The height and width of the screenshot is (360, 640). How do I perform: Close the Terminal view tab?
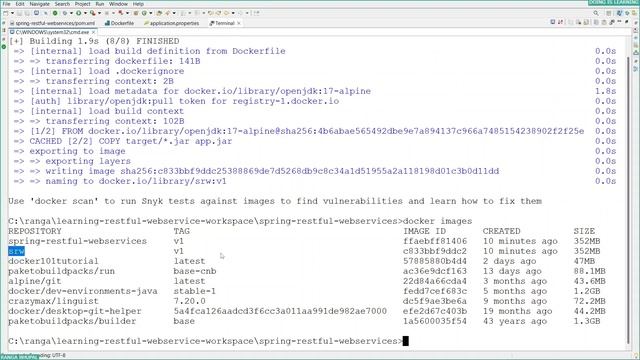pyautogui.click(x=239, y=23)
